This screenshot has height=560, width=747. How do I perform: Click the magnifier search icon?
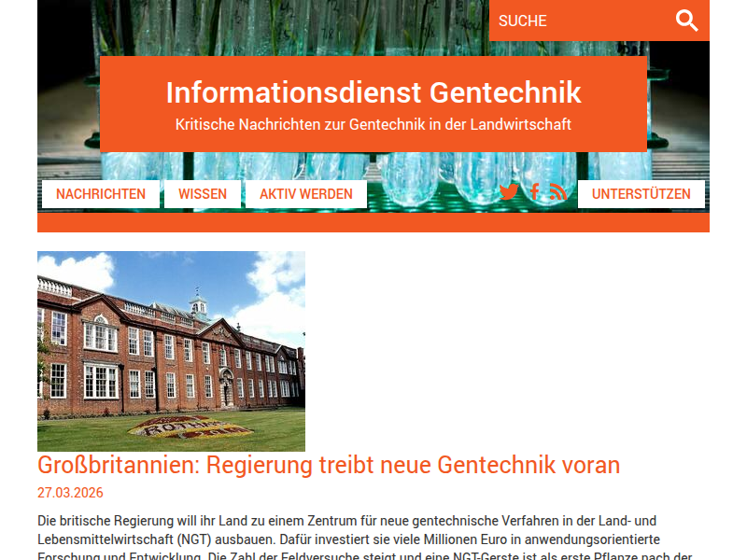687,21
